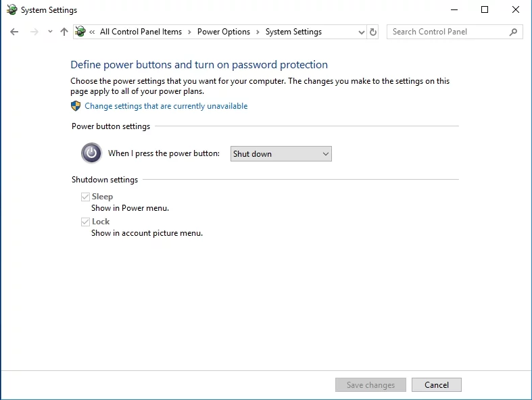Show hidden breadcrumb path chevrons
The image size is (532, 400).
click(x=92, y=32)
